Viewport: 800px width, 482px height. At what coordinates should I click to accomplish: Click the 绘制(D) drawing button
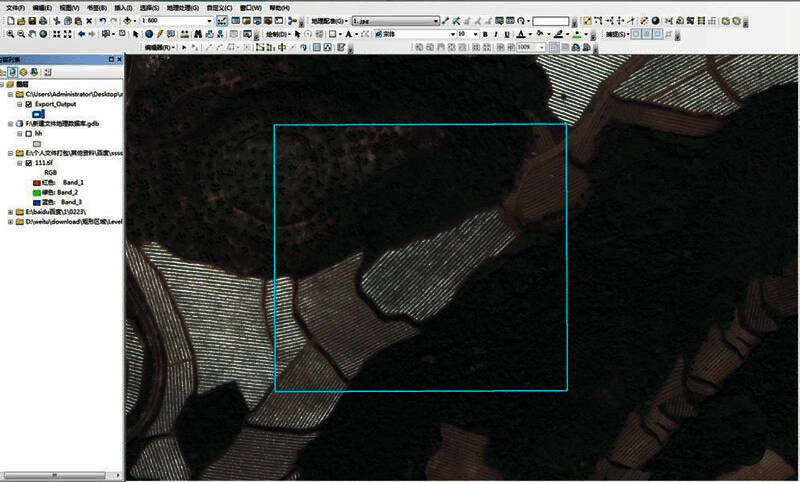point(277,34)
